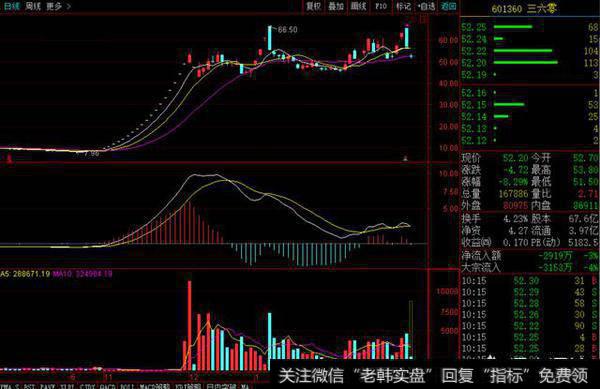
Task: Switch to the 日线 daily chart tab
Action: coord(11,6)
